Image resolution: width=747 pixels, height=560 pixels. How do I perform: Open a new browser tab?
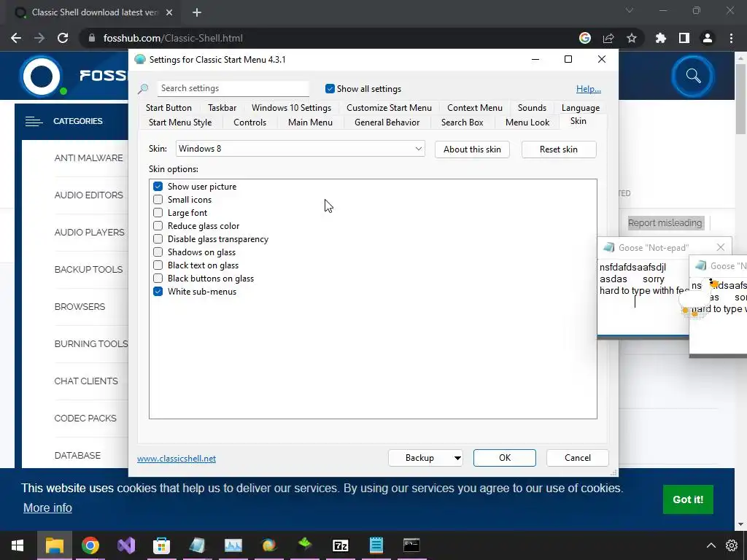pyautogui.click(x=197, y=12)
